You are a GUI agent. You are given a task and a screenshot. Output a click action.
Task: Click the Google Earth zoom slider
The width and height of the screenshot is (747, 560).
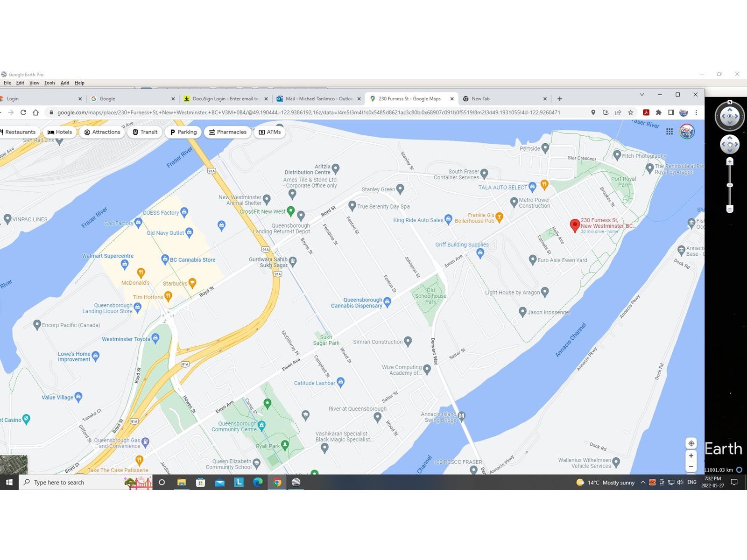[x=730, y=185]
